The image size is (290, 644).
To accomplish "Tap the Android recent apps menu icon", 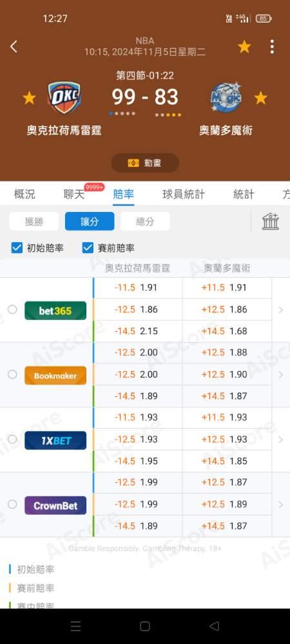I will [75, 627].
